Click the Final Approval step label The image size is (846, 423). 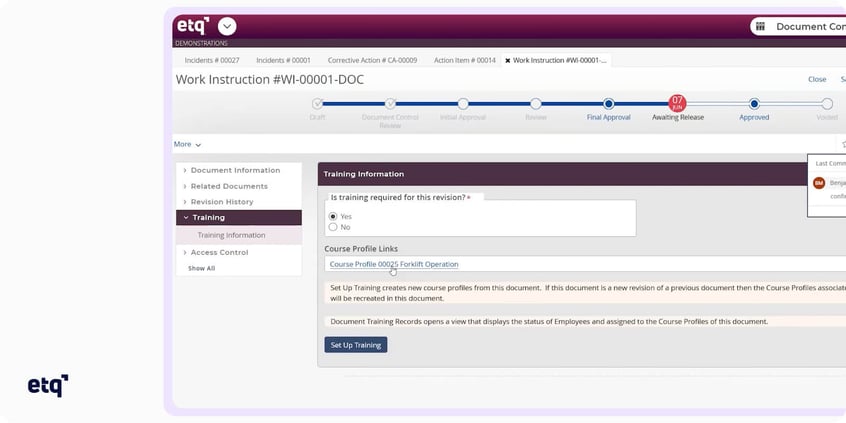click(609, 117)
